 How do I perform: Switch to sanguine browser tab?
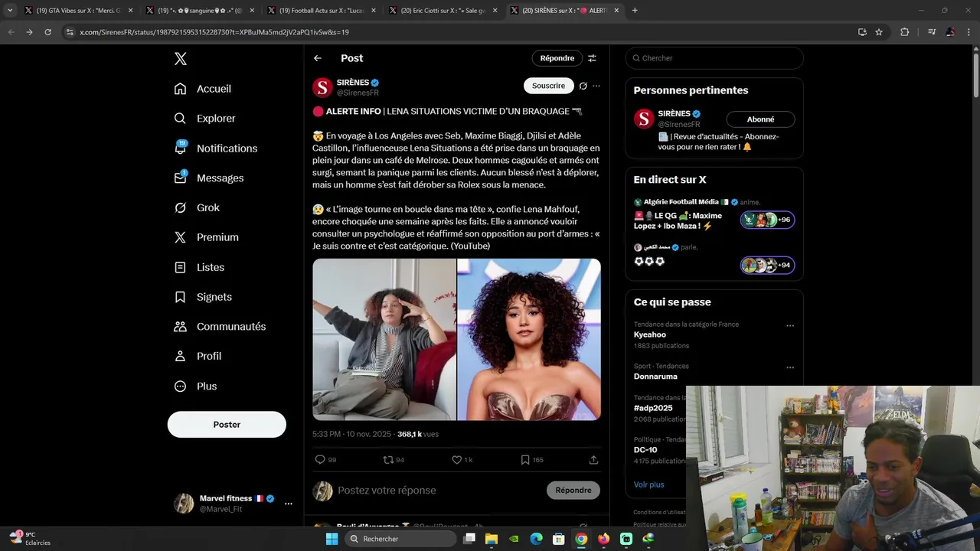tap(199, 11)
